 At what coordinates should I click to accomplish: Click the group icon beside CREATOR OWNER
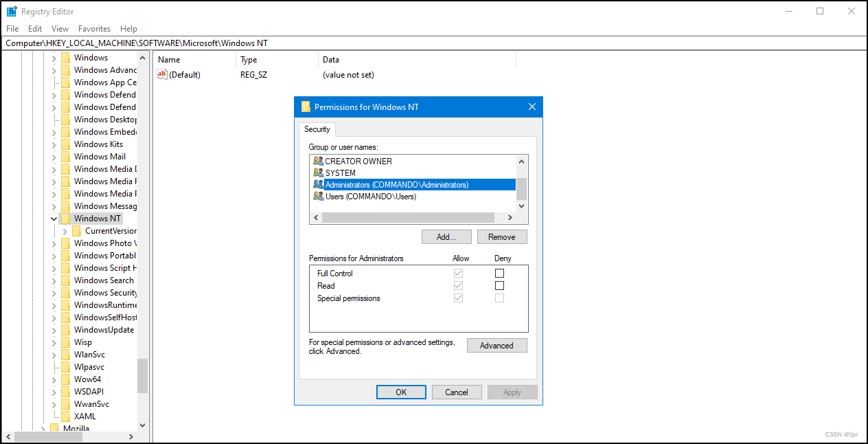[318, 161]
